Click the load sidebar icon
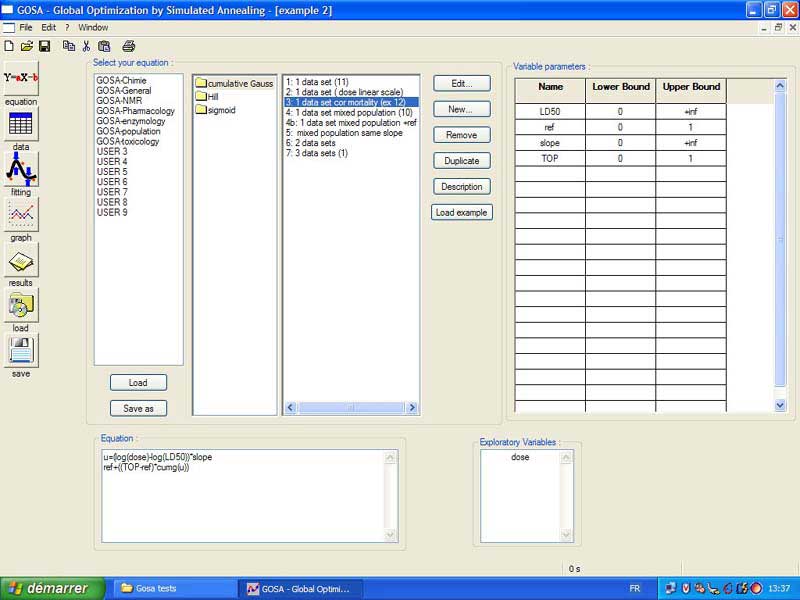The image size is (800, 600). 21,305
